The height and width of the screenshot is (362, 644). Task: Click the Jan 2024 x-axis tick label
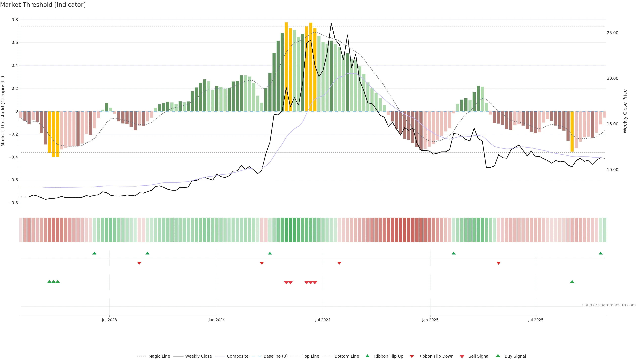(217, 320)
